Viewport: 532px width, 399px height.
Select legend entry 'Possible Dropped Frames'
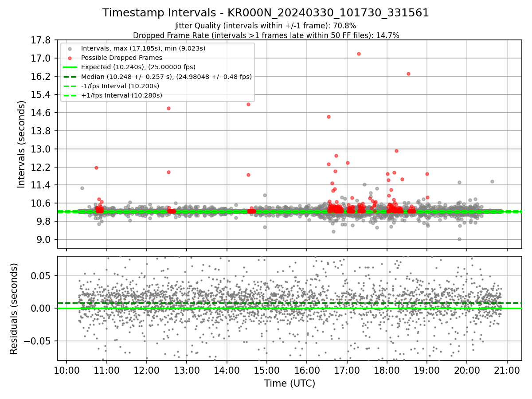[121, 58]
